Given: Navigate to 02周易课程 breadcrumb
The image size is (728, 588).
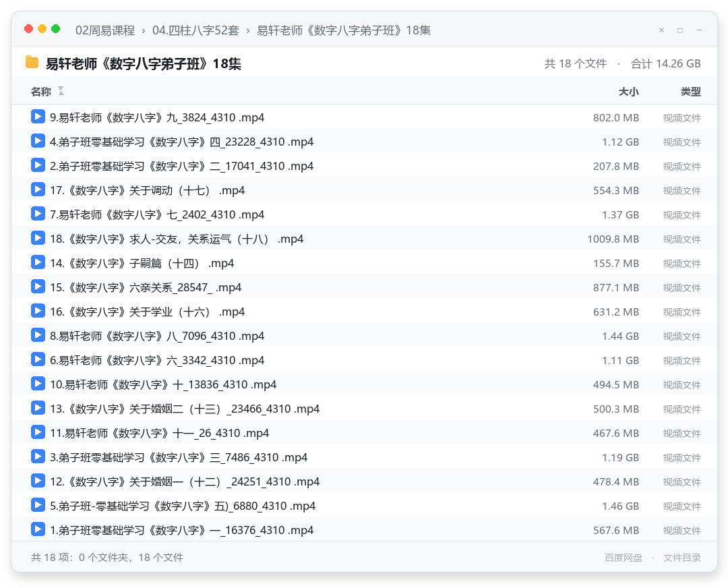Looking at the screenshot, I should pyautogui.click(x=105, y=30).
